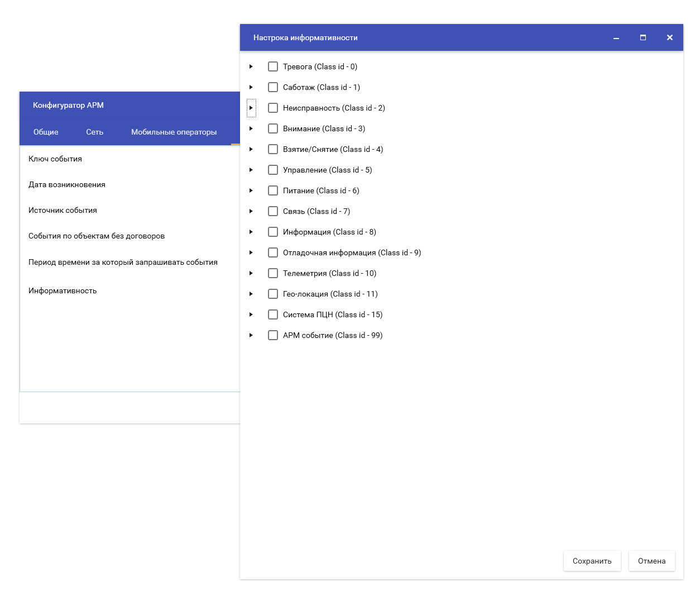This screenshot has height=596, width=700.
Task: Enable the Связь (Class id - 7) checkbox
Action: click(x=273, y=211)
